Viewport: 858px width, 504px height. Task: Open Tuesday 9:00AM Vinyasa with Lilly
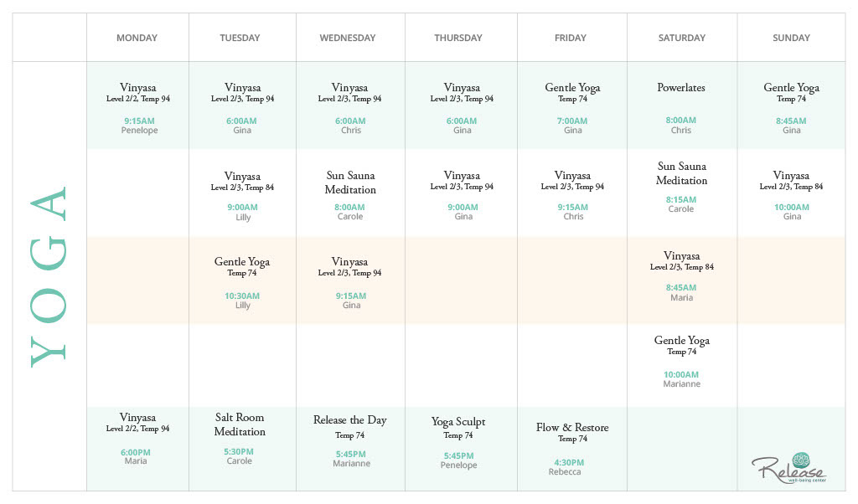[x=242, y=196]
